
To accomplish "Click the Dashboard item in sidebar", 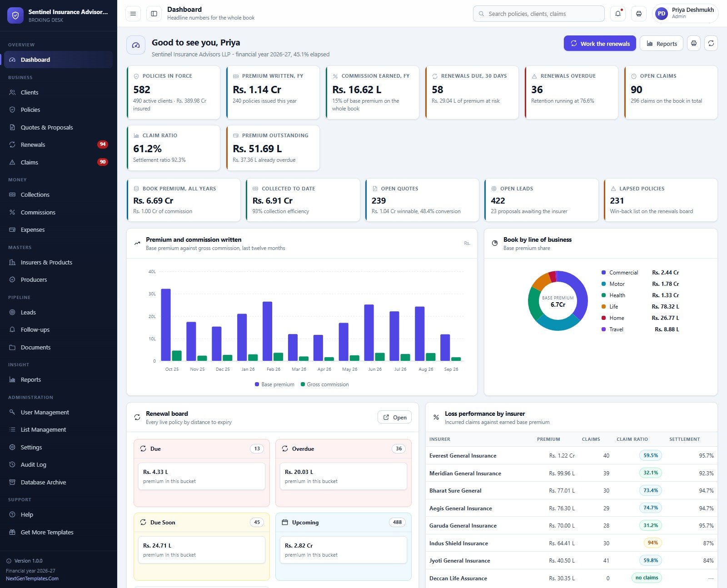I will tap(58, 60).
